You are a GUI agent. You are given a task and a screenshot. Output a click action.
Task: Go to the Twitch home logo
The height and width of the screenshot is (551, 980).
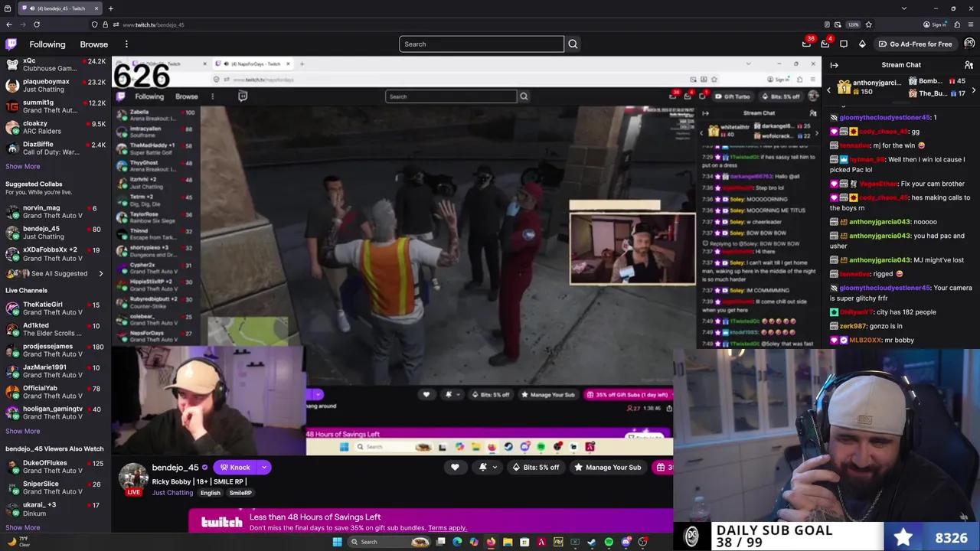(x=11, y=44)
